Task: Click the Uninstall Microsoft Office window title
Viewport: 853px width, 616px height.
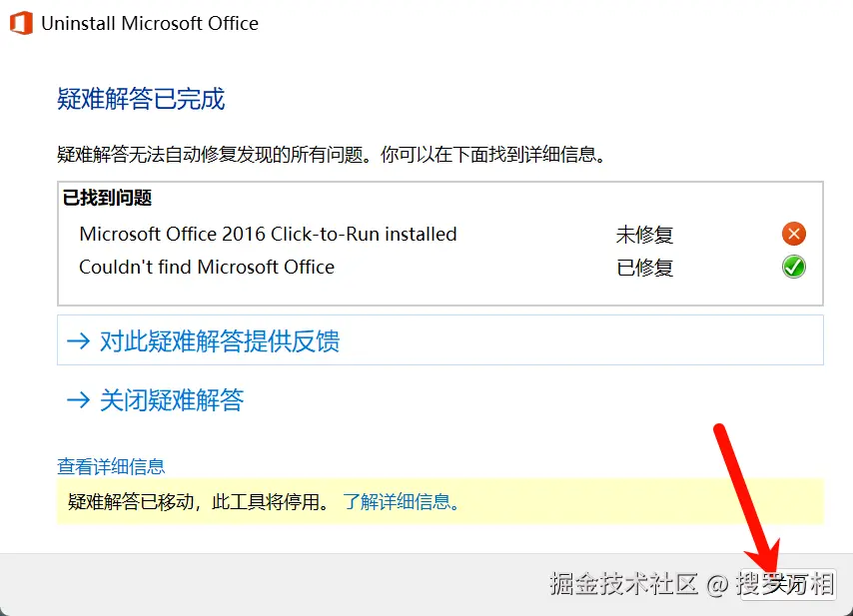Action: click(x=150, y=24)
